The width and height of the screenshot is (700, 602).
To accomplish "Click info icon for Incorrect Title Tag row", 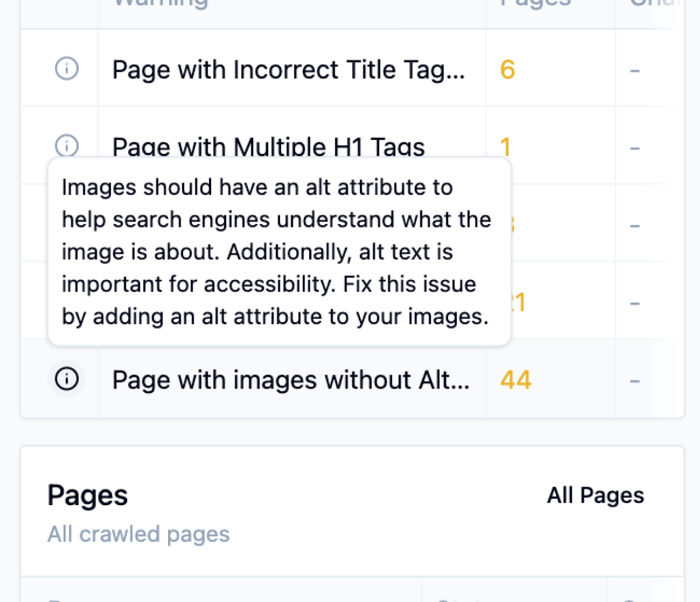I will (x=66, y=69).
